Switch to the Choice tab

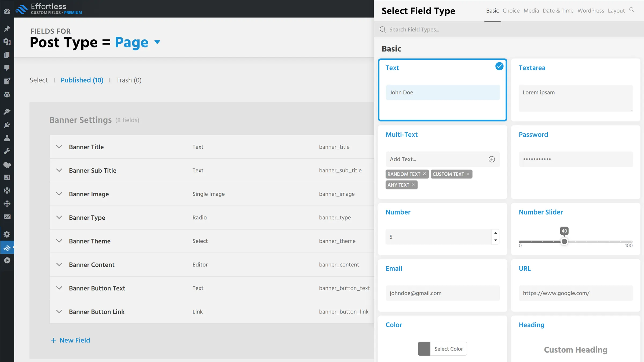click(x=511, y=10)
